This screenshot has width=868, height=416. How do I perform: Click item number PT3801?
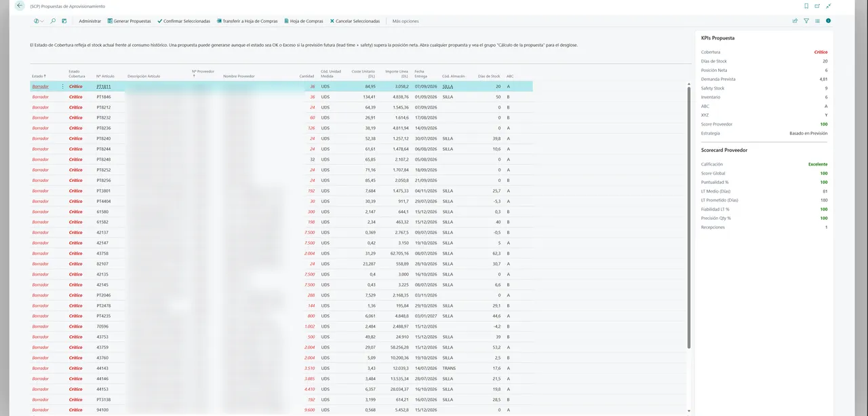coord(104,191)
